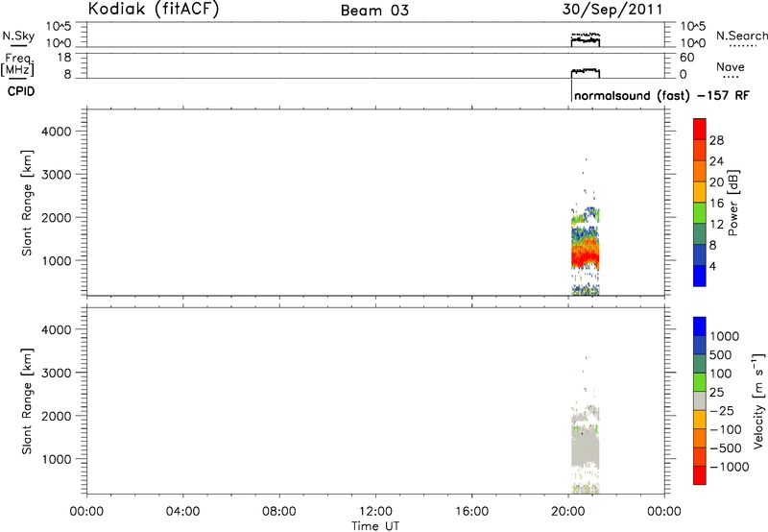Screen dimensions: 768x532
Task: Click the 'N.Search' legend label
Action: click(x=741, y=36)
